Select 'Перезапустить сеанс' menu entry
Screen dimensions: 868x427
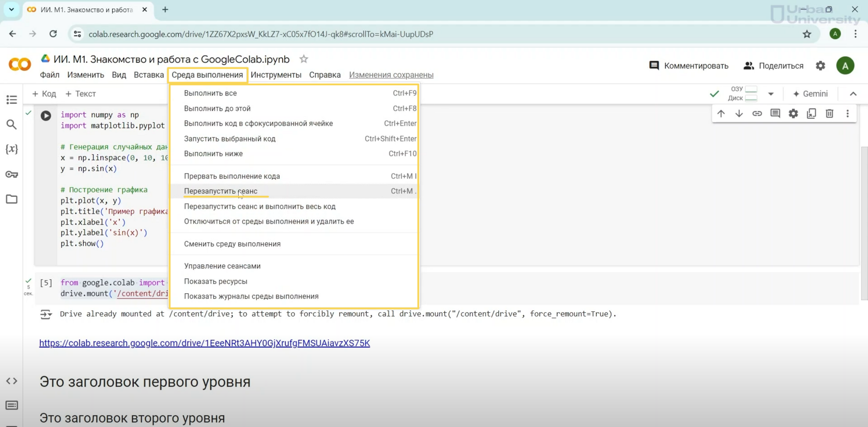click(221, 191)
